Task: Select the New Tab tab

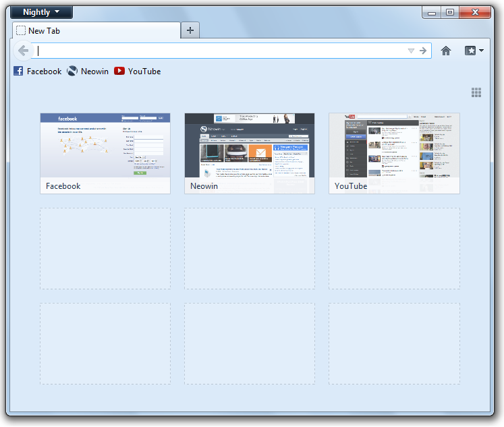Action: 96,31
